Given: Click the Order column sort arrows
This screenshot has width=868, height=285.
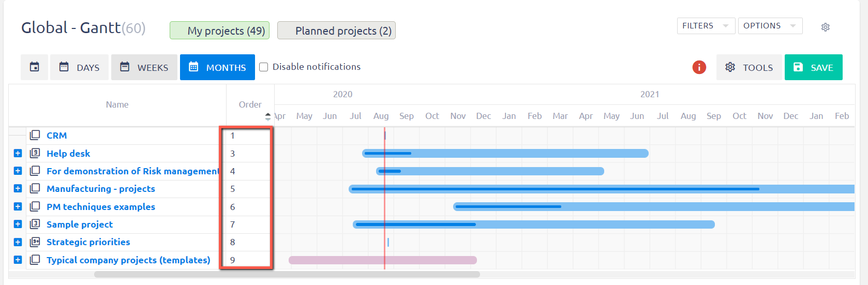Looking at the screenshot, I should [267, 116].
